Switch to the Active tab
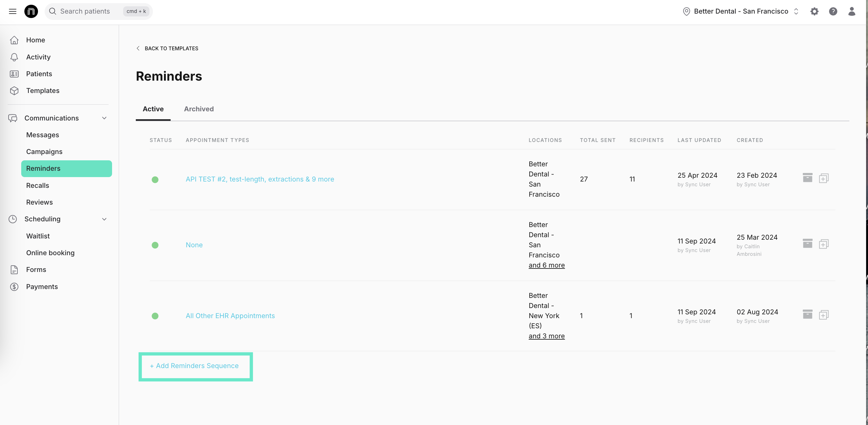The width and height of the screenshot is (868, 425). pos(153,109)
